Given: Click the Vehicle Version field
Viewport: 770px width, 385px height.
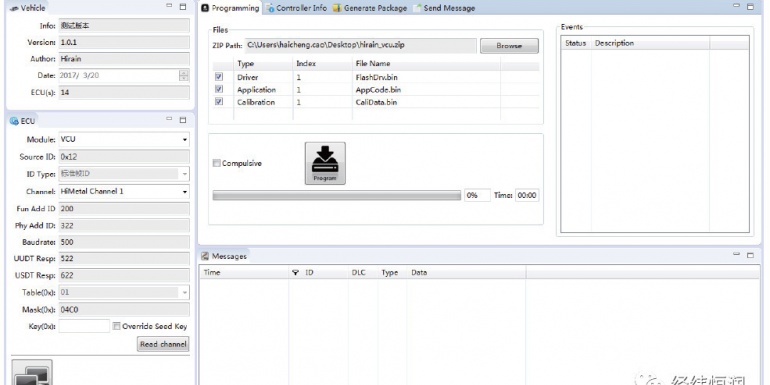Looking at the screenshot, I should (124, 42).
